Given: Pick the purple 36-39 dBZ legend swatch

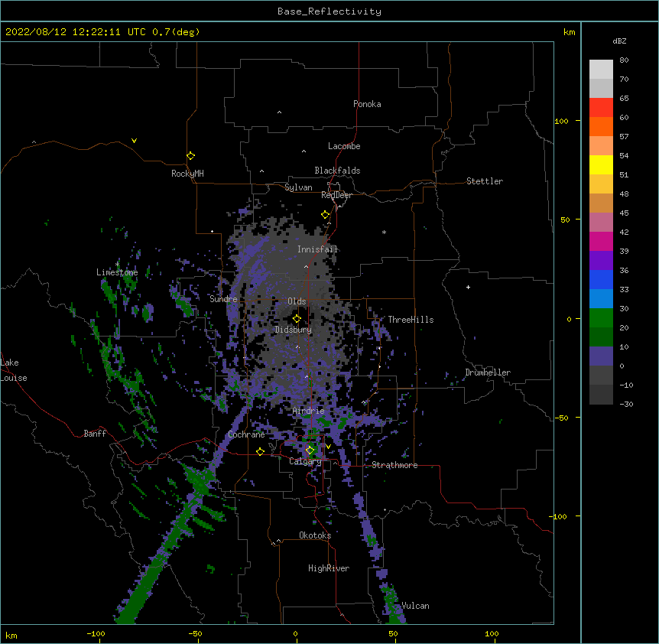Looking at the screenshot, I should pyautogui.click(x=601, y=261).
